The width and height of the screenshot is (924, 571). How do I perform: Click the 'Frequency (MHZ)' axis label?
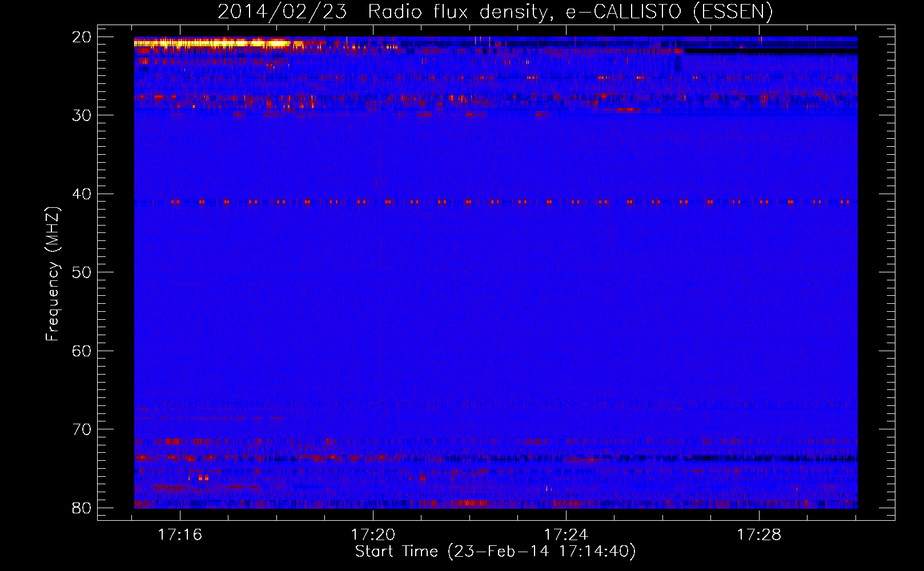pyautogui.click(x=53, y=274)
